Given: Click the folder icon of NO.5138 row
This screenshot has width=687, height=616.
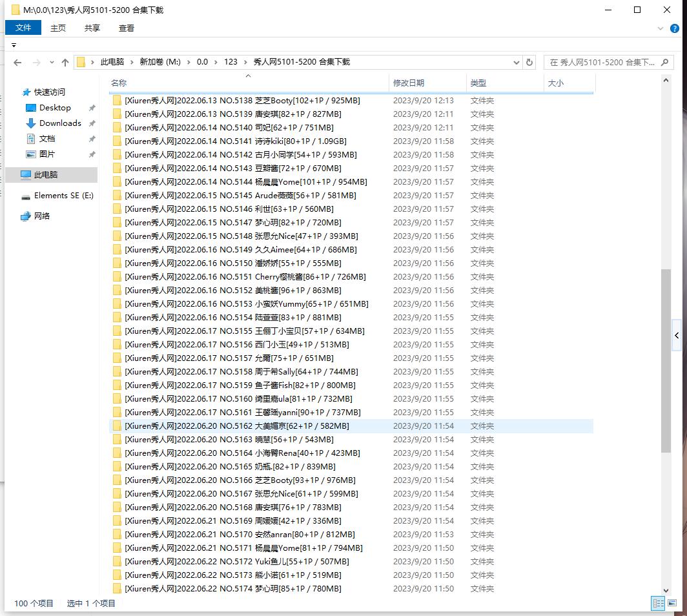Looking at the screenshot, I should [x=117, y=100].
